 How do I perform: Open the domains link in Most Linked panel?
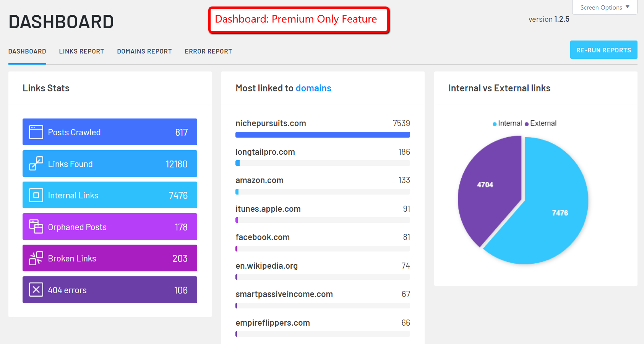[x=313, y=88]
